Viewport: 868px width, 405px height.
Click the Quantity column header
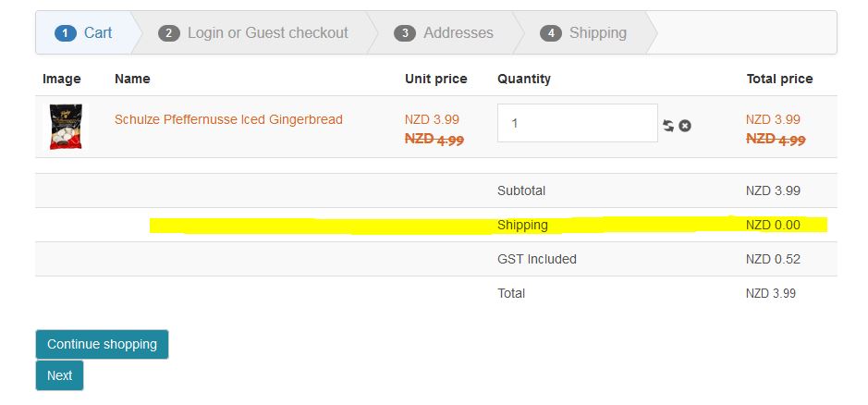(523, 79)
